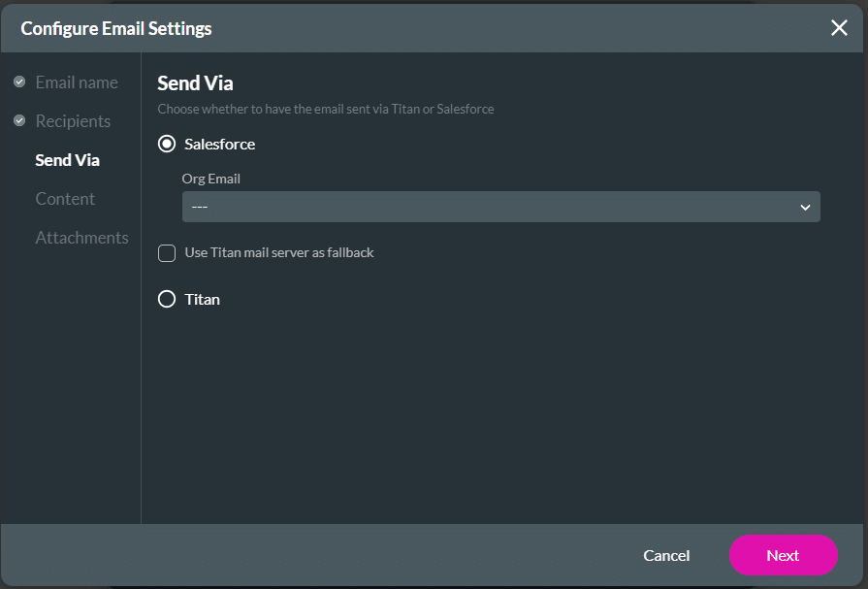
Task: Open the Org Email dropdown
Action: click(x=500, y=207)
